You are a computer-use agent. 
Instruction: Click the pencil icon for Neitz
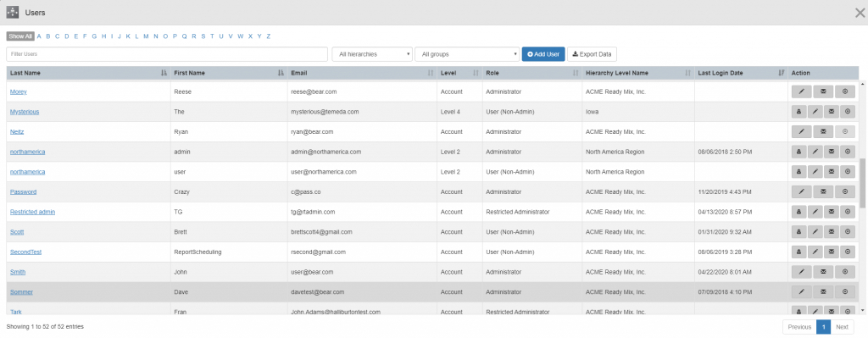802,131
